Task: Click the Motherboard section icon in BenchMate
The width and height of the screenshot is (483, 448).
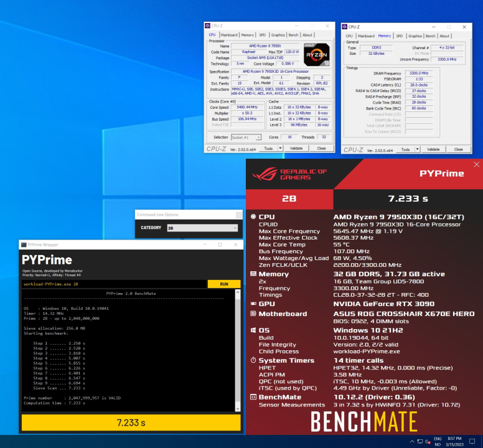Action: click(253, 314)
